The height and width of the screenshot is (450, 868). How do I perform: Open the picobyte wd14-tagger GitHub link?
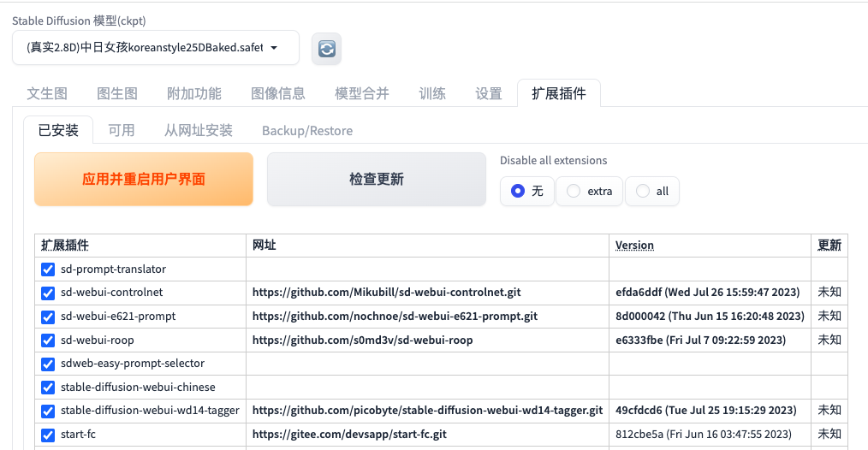click(x=427, y=410)
